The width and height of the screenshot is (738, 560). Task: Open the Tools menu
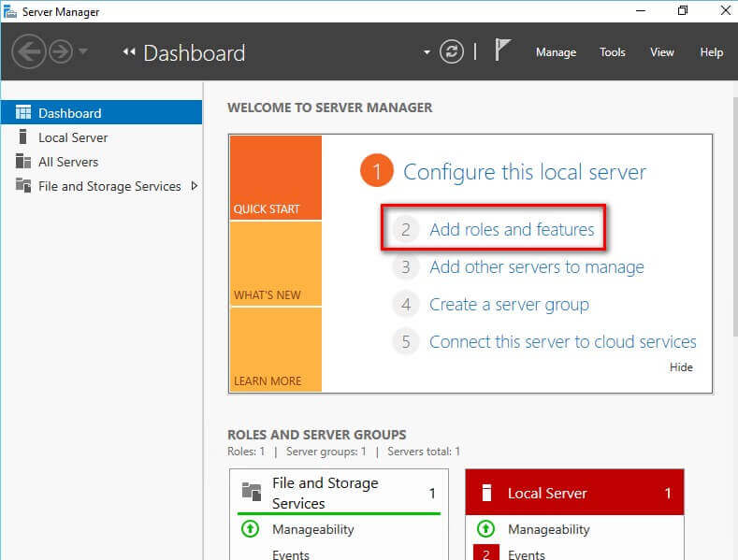point(613,52)
